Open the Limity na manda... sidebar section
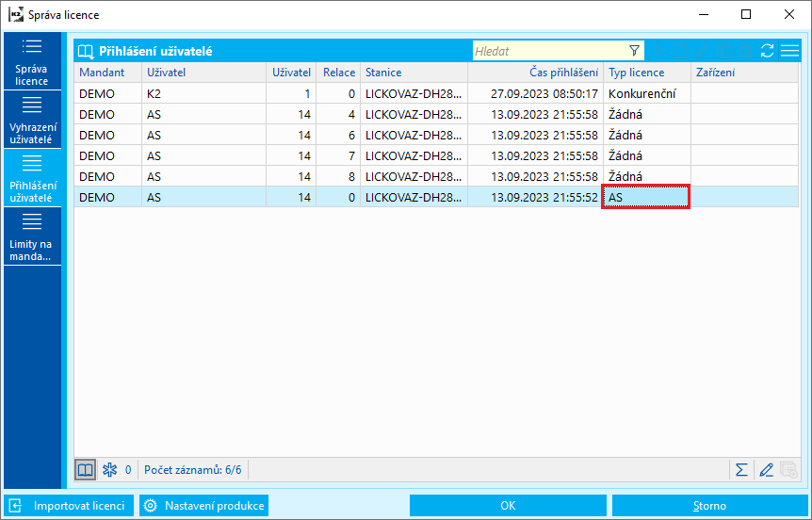Image resolution: width=812 pixels, height=520 pixels. pyautogui.click(x=32, y=236)
